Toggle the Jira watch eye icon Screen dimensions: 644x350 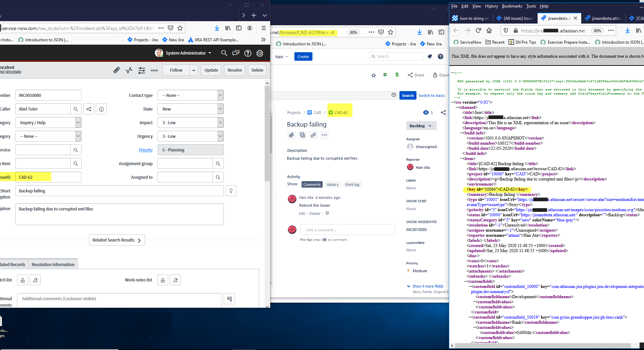(x=426, y=113)
